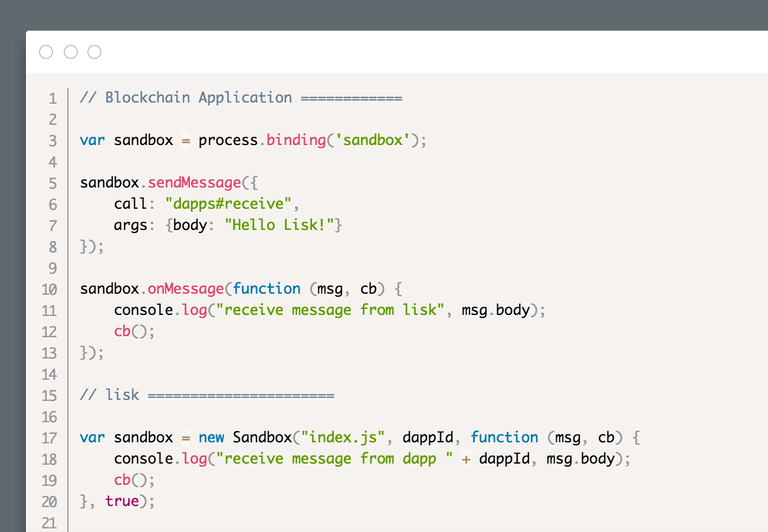The height and width of the screenshot is (532, 768).
Task: Click the string "index.js"
Action: pos(343,437)
